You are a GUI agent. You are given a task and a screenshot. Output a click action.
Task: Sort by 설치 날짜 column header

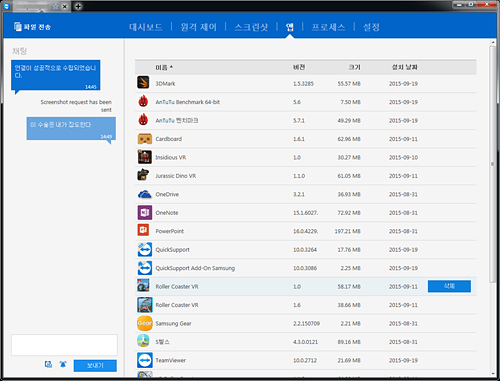(404, 67)
